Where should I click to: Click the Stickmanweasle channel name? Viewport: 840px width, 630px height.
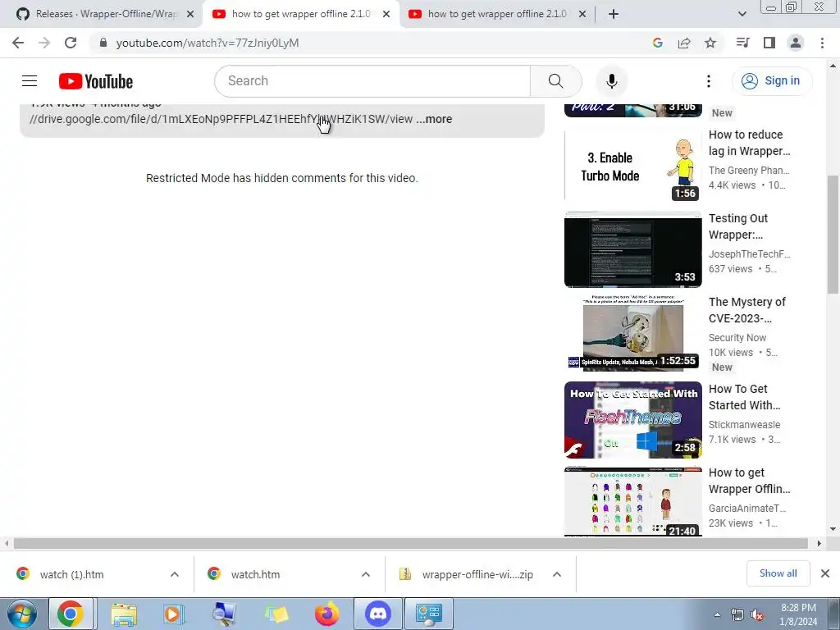[744, 424]
